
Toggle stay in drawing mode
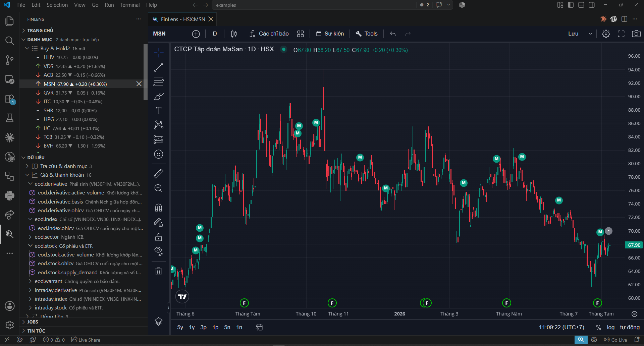click(x=159, y=222)
